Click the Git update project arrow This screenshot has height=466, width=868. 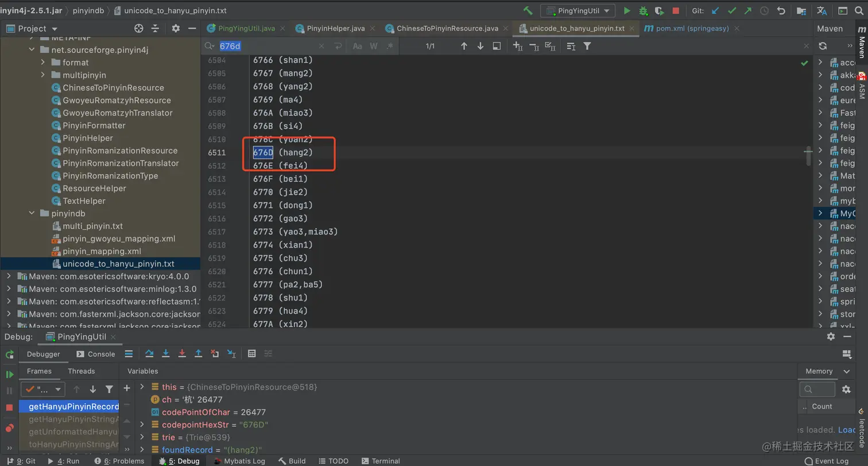pos(715,11)
